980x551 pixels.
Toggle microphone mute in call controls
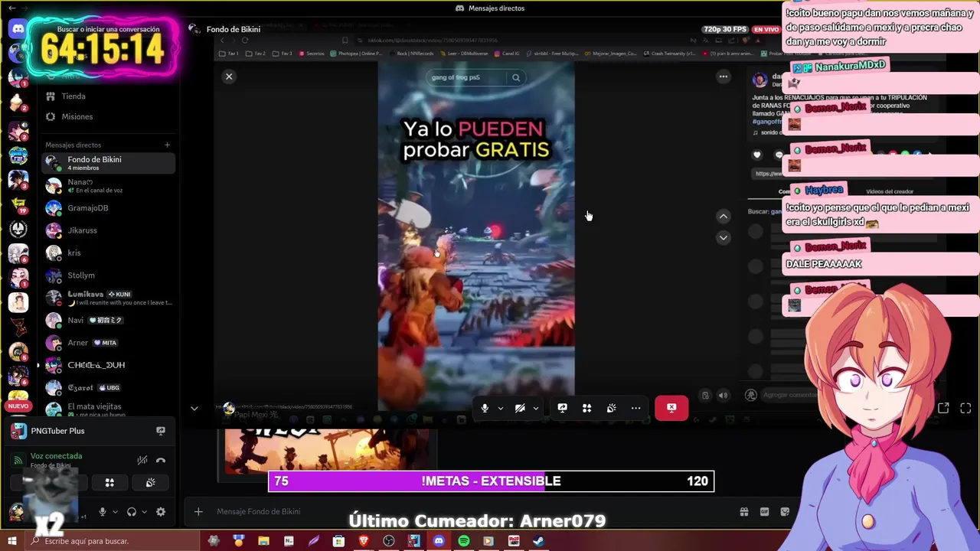(485, 409)
